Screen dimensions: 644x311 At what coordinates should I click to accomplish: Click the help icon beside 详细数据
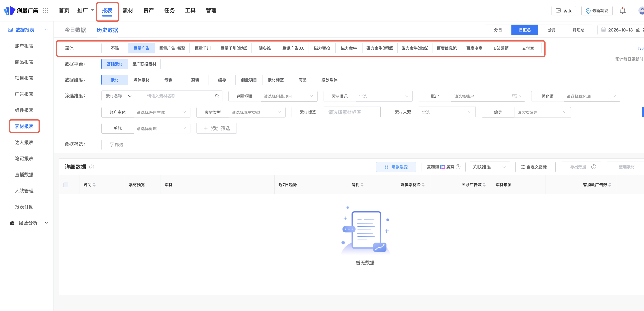(92, 167)
